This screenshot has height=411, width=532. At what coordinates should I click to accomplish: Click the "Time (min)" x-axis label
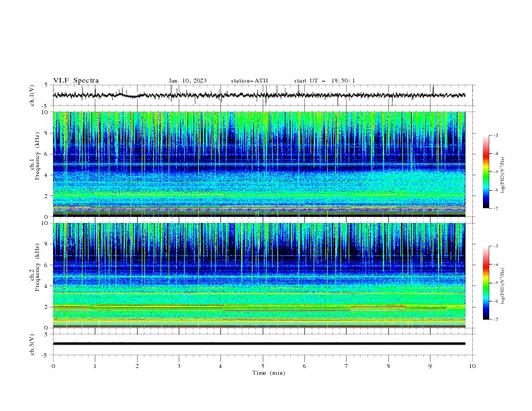[x=269, y=373]
